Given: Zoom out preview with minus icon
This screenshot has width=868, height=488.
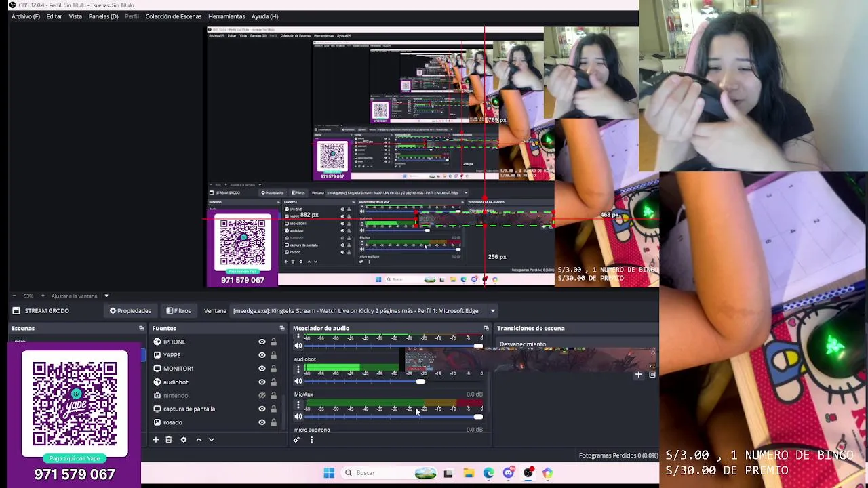Looking at the screenshot, I should pyautogui.click(x=15, y=296).
